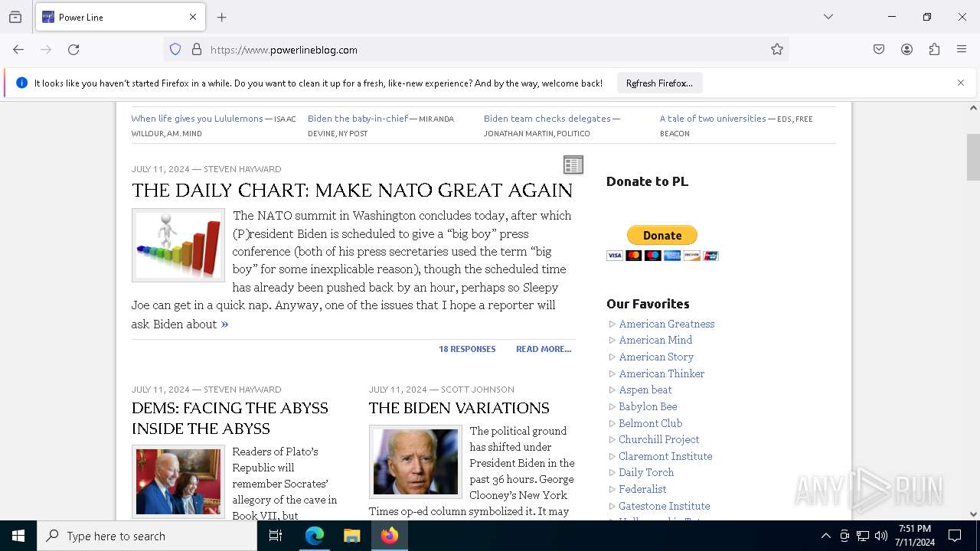Open 'When life gives you Lululemons' link

coord(197,119)
